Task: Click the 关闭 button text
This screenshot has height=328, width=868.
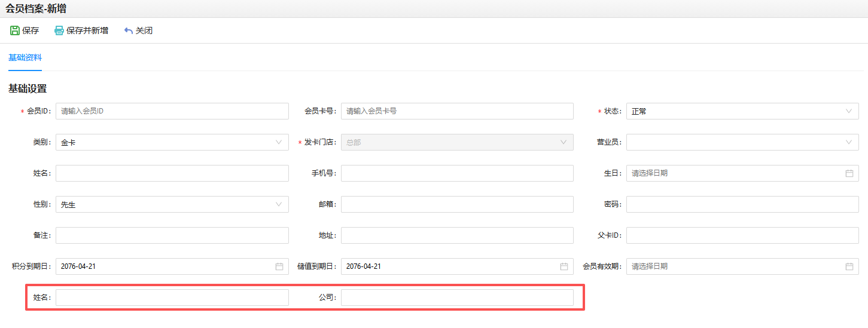Action: click(x=144, y=30)
